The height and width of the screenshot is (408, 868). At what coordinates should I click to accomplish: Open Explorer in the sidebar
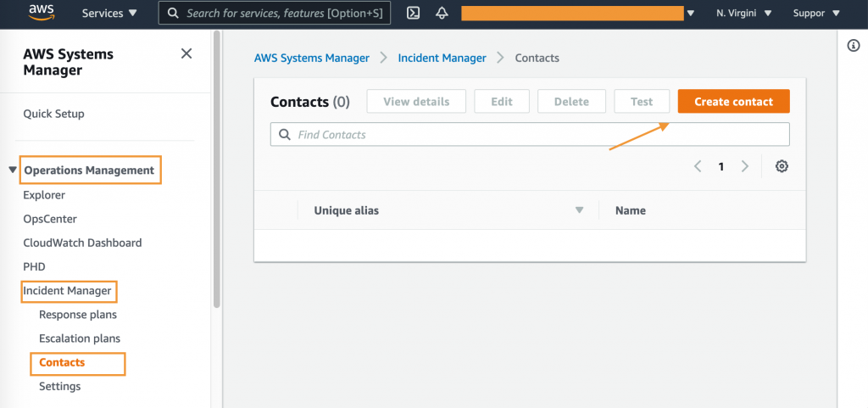(x=44, y=195)
